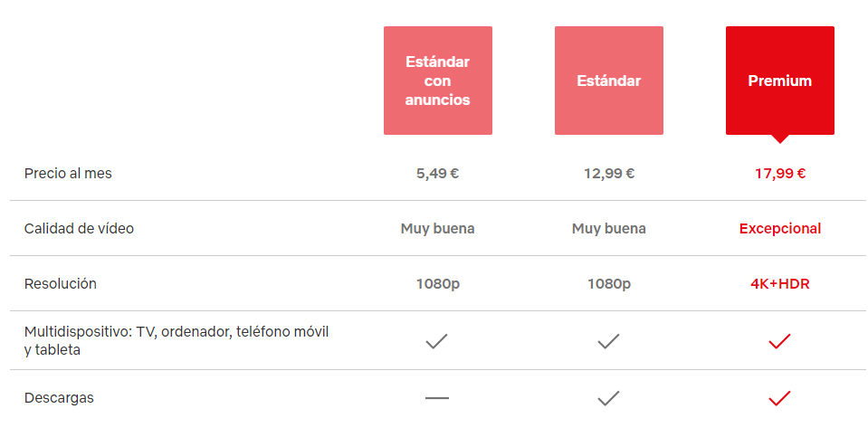The width and height of the screenshot is (868, 428).
Task: Click the Multidispositivo row description text
Action: pyautogui.click(x=176, y=340)
